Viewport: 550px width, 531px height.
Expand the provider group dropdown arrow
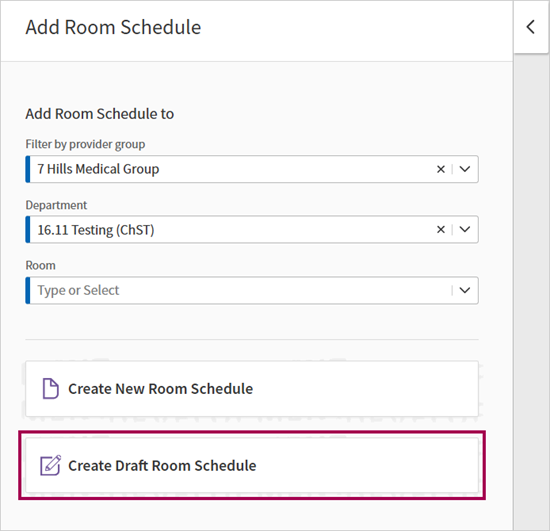point(465,169)
